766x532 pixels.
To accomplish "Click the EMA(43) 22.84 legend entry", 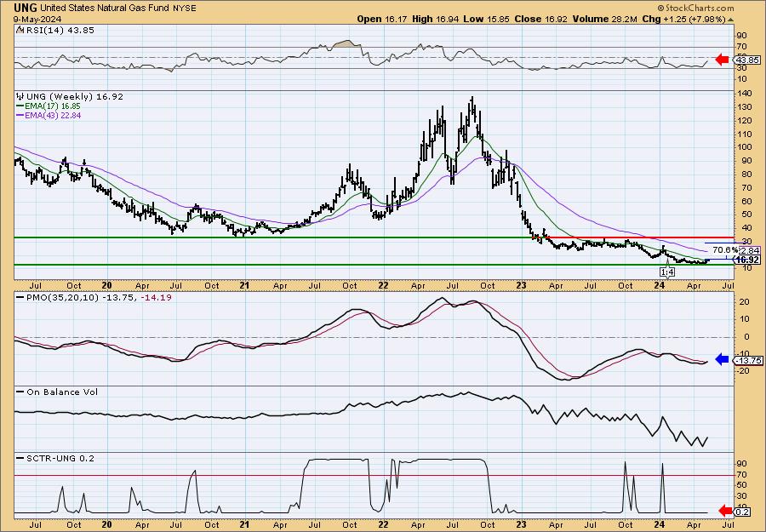I will click(x=53, y=116).
